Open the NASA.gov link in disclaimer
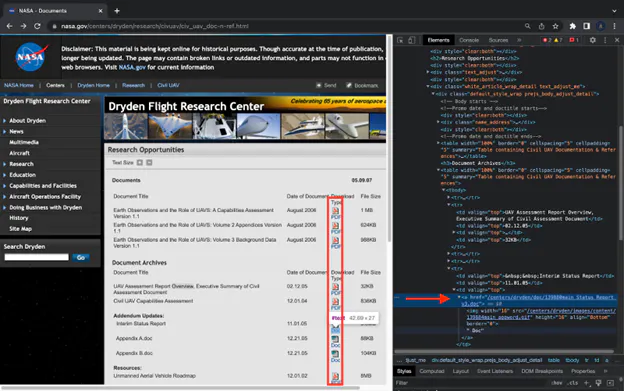This screenshot has height=391, width=624. click(x=132, y=67)
